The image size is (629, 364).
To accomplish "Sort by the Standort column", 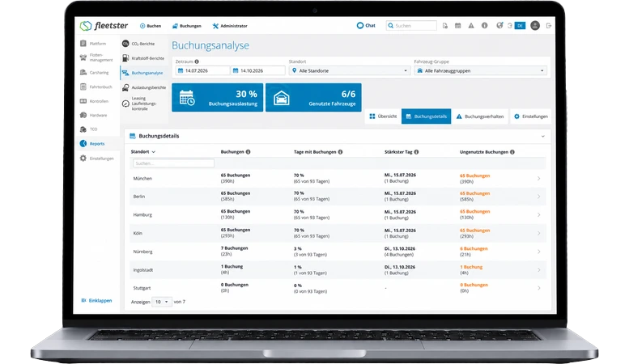I will tap(142, 152).
